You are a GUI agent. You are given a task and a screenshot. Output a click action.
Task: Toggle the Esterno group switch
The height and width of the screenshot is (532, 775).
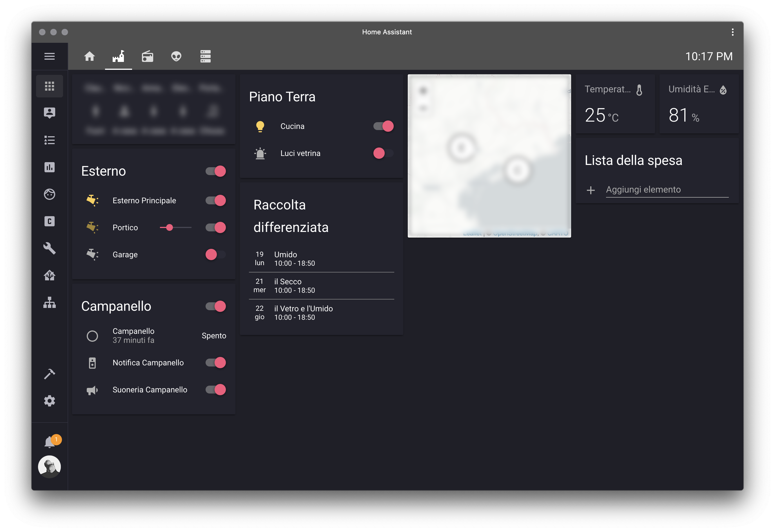tap(216, 171)
